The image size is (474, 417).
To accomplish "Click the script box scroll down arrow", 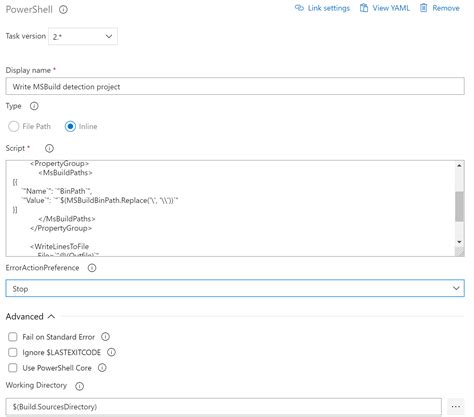I will 459,242.
